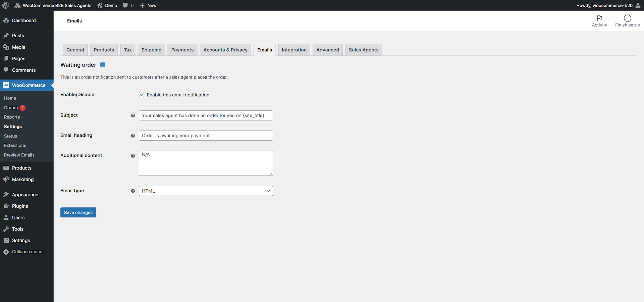Click the Collapse menu arrow icon
The image size is (644, 302).
6,252
